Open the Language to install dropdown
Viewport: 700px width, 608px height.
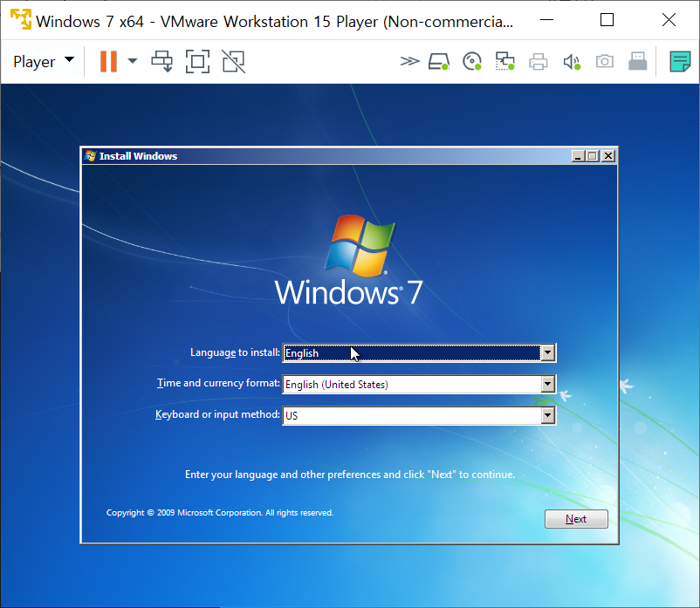tap(548, 352)
